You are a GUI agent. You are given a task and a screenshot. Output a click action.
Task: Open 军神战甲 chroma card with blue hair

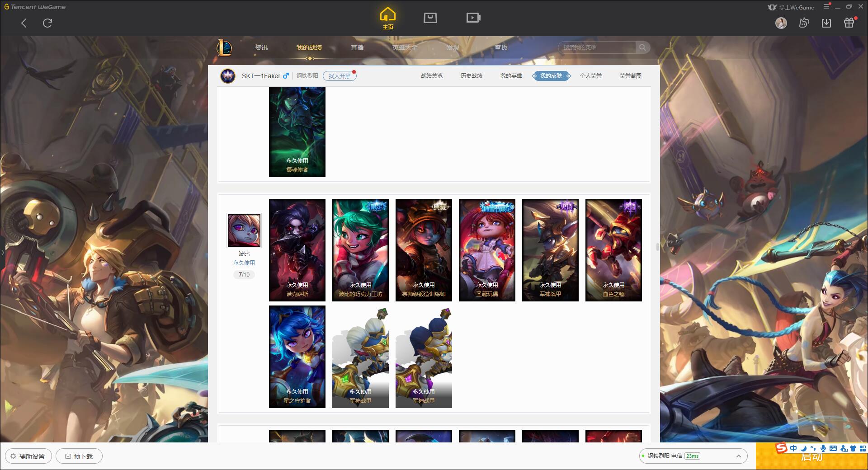pyautogui.click(x=424, y=357)
